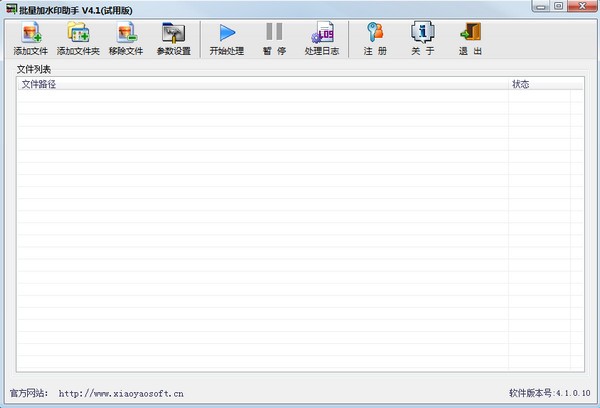Viewport: 600px width, 408px height.
Task: Click the application icon in the title bar
Action: pyautogui.click(x=10, y=8)
